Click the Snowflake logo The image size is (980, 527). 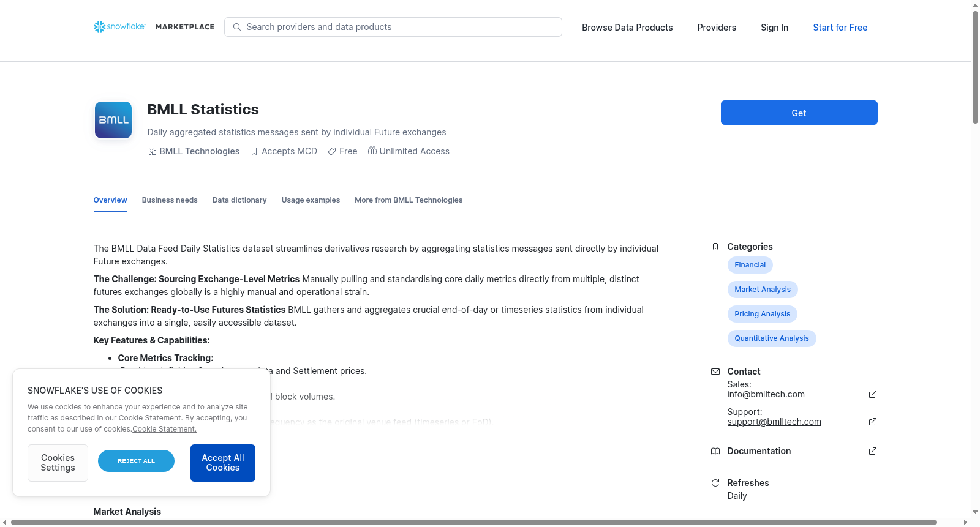click(x=119, y=27)
